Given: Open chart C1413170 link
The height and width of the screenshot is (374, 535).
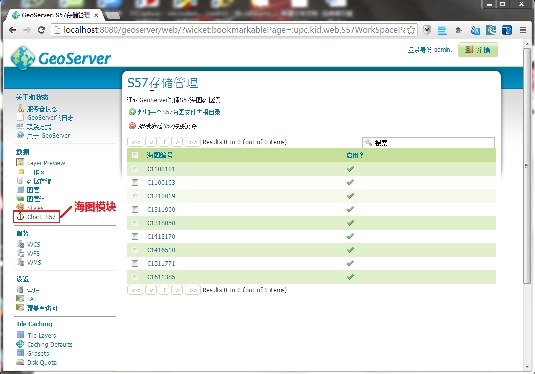Looking at the screenshot, I should pyautogui.click(x=161, y=236).
